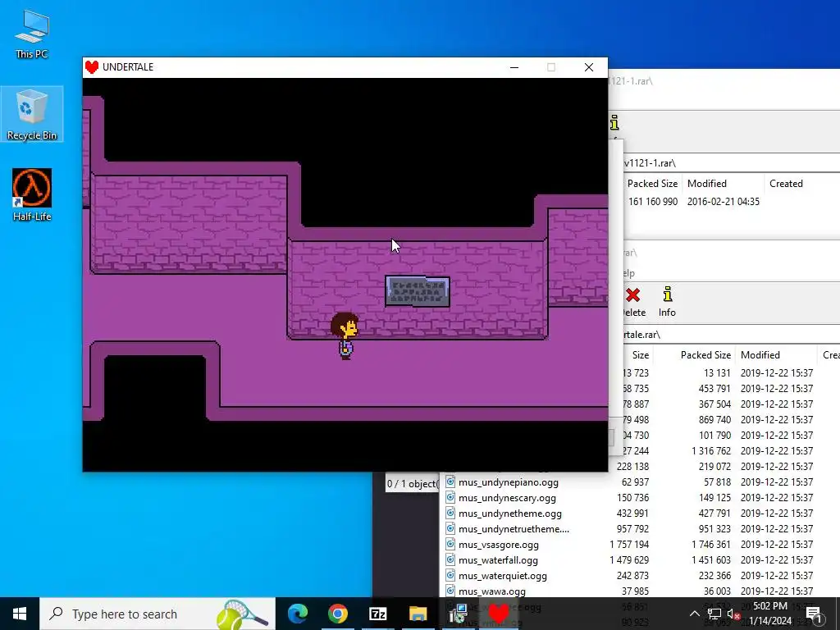Open the 5:02 PM clock and date
Image resolution: width=840 pixels, height=630 pixels.
[x=770, y=614]
